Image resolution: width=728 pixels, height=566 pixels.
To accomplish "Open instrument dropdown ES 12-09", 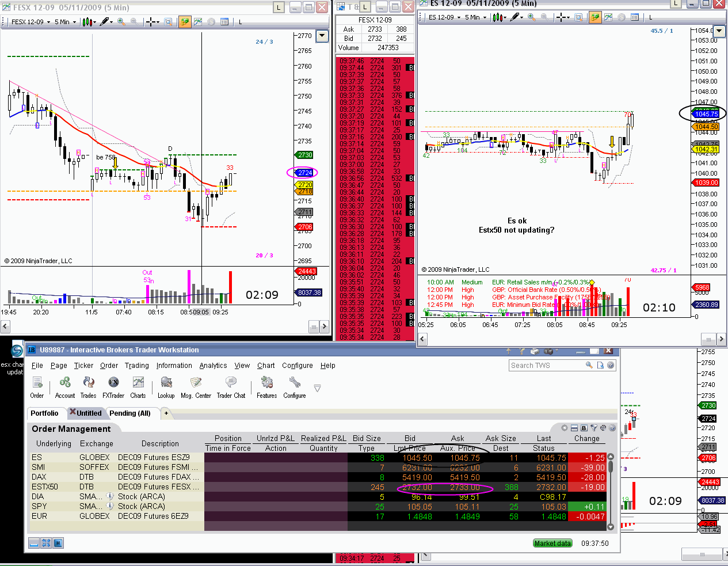I will click(x=444, y=17).
